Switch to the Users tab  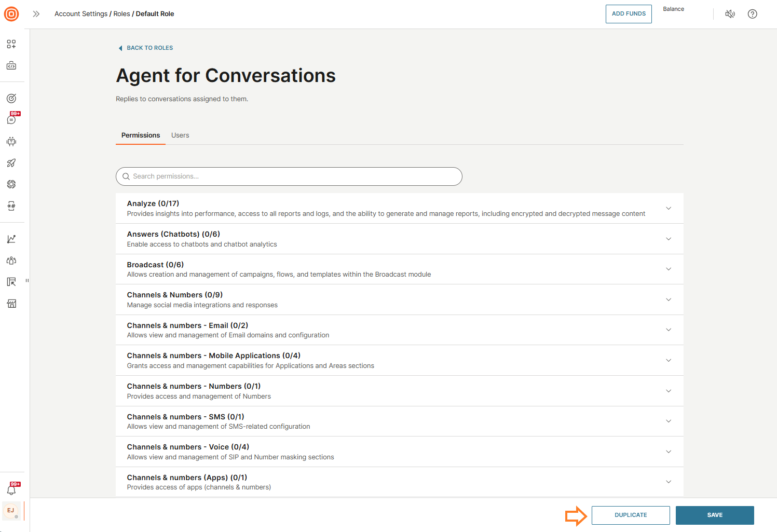[x=180, y=135]
